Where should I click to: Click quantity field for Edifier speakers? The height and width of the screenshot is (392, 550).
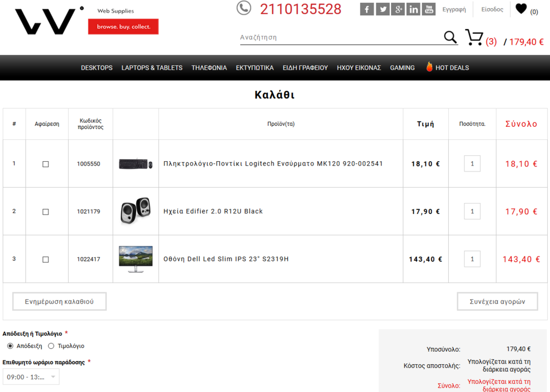(472, 211)
